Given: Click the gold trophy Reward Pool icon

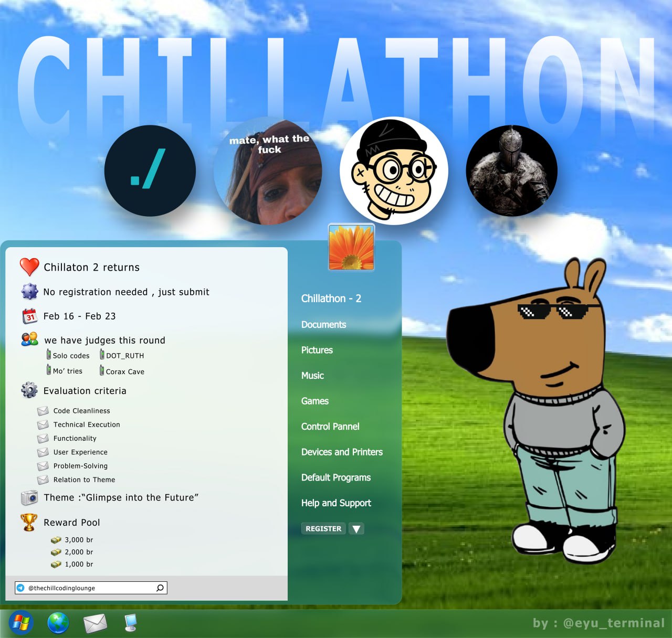Looking at the screenshot, I should pos(29,522).
